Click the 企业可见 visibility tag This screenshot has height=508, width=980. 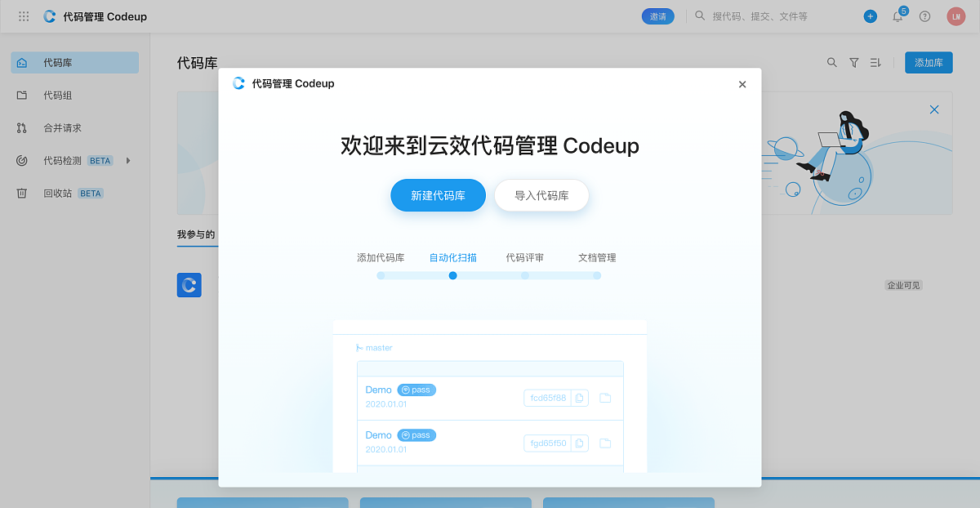904,285
